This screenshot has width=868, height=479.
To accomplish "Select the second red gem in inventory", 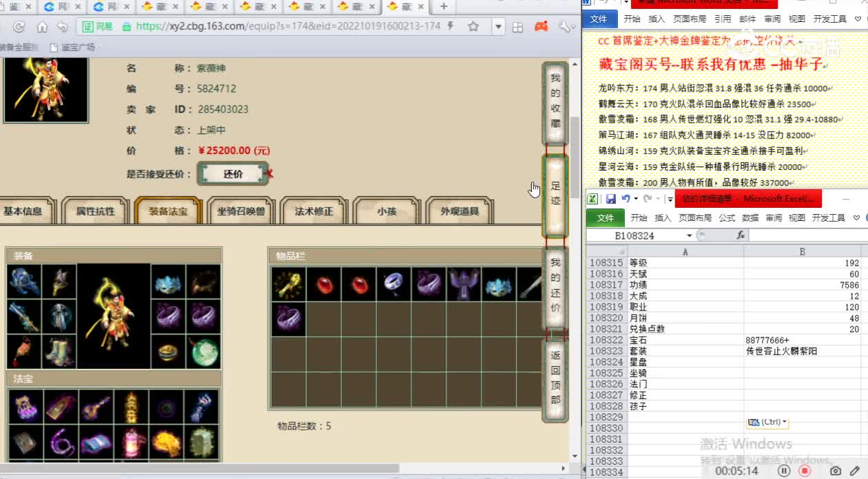I will 358,284.
